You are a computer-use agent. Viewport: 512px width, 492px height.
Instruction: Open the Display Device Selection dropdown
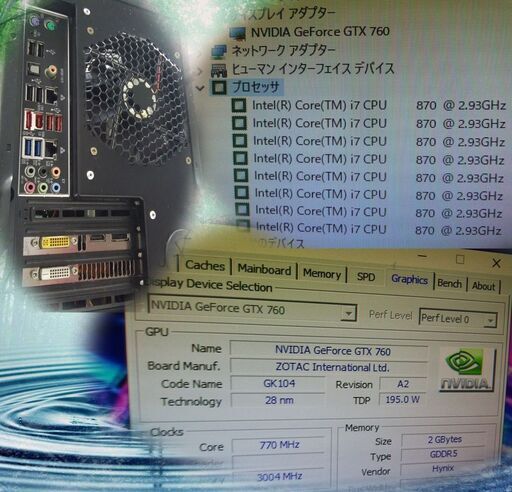(349, 313)
